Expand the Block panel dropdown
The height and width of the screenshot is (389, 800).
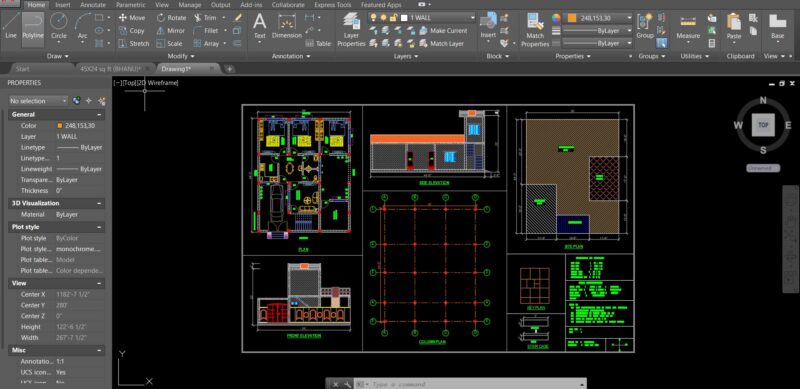coord(497,56)
